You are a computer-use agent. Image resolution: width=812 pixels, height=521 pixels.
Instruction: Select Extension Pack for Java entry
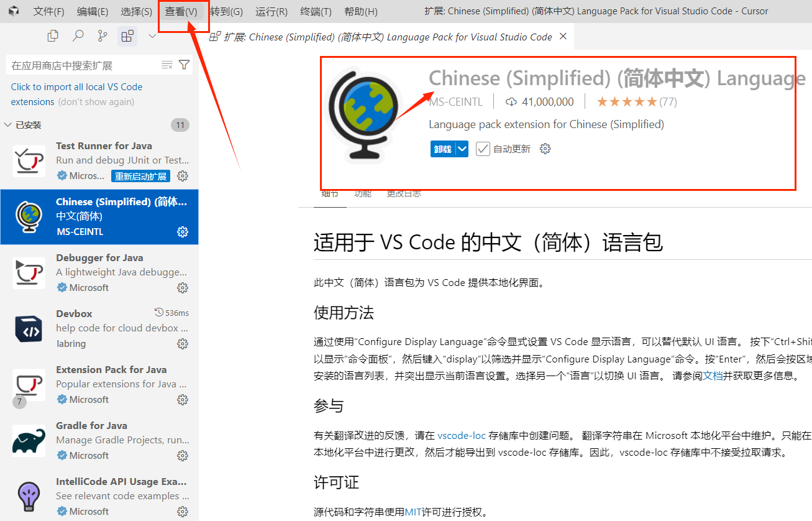click(x=99, y=385)
